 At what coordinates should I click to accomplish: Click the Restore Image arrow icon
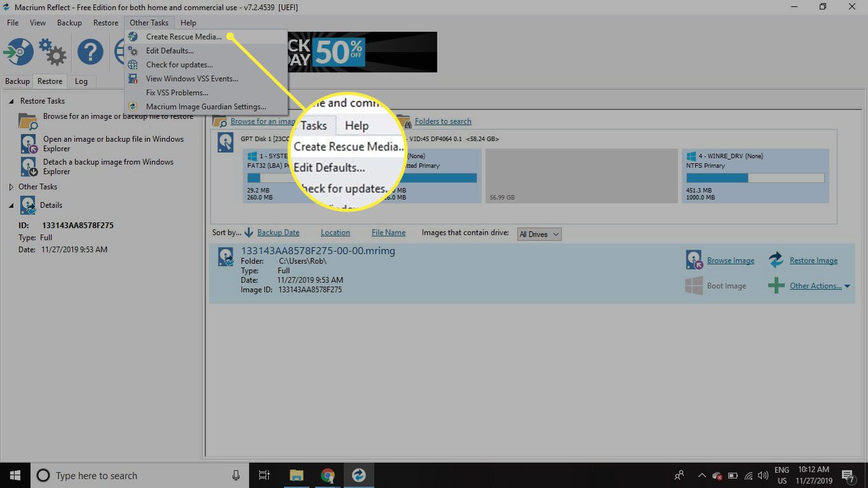point(776,260)
